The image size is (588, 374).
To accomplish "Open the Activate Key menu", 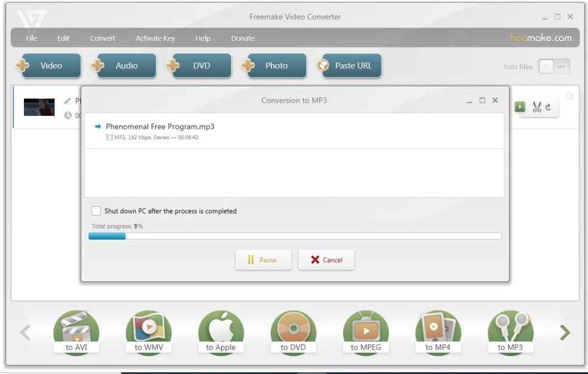I will (155, 38).
